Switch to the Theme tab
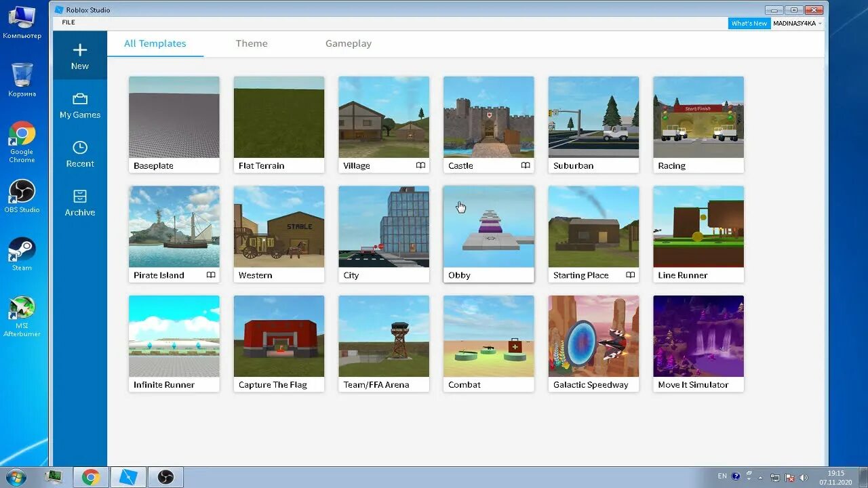868x488 pixels. (252, 43)
